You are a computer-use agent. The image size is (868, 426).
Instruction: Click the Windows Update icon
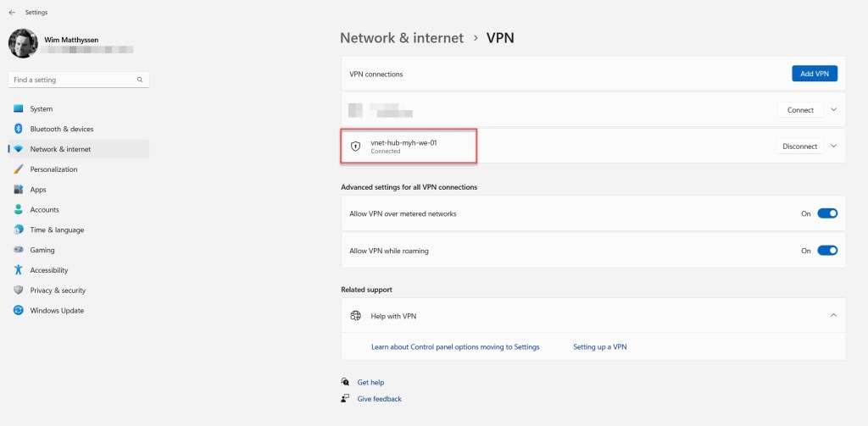(x=18, y=311)
